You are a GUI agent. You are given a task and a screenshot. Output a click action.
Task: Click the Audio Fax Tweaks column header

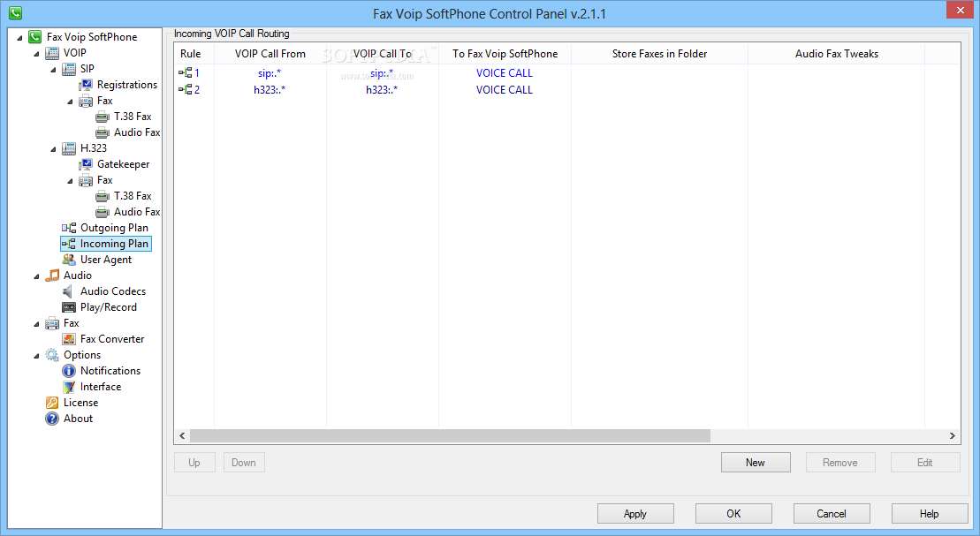836,54
